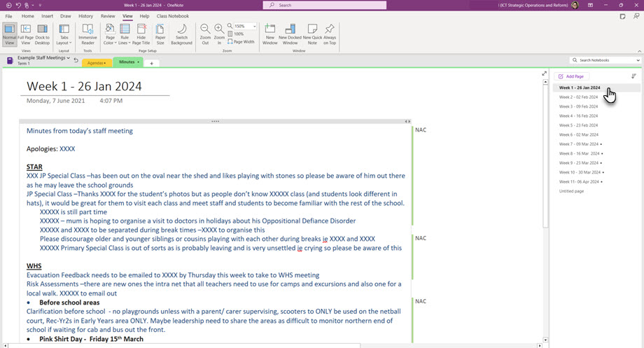
Task: Open page Week 11 - 06 Apr 2024
Action: click(579, 181)
